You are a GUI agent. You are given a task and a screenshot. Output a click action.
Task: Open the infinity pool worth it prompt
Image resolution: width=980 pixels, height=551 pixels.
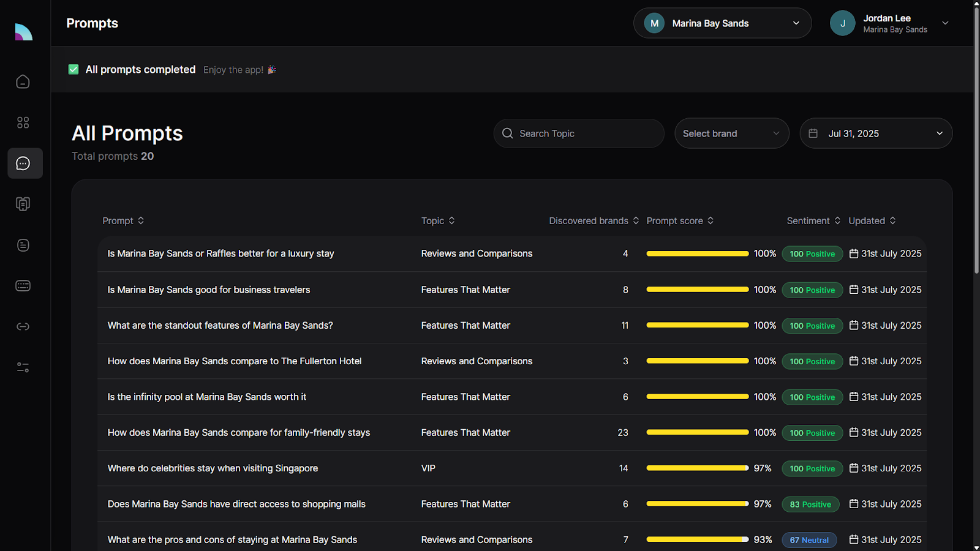point(207,397)
